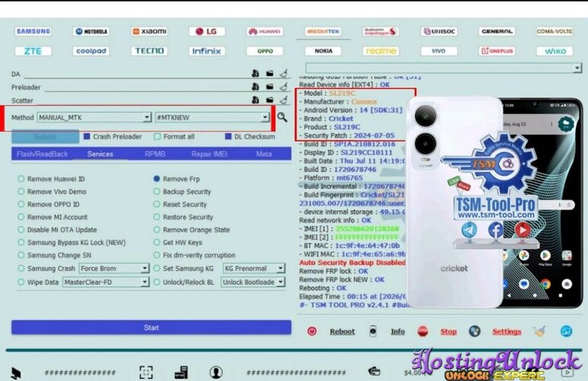The width and height of the screenshot is (588, 381).
Task: Click into the DA file path field
Action: pyautogui.click(x=137, y=74)
